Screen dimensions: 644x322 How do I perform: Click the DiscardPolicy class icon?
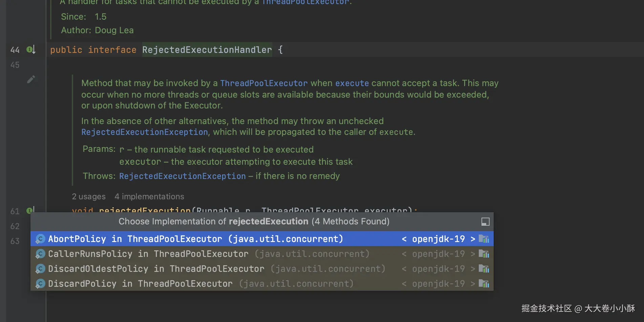(40, 284)
